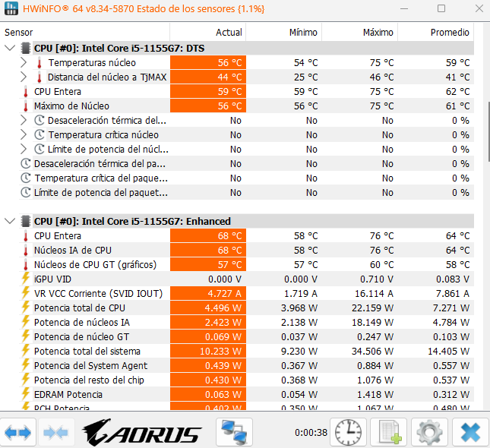Click the 22.159 W maximum CPU power value
This screenshot has height=448, width=490.
pyautogui.click(x=372, y=308)
